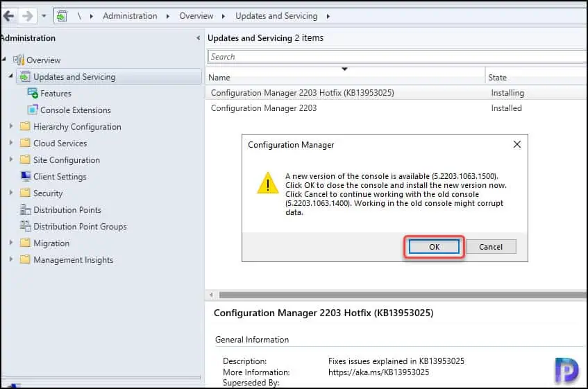Viewport: 588px width, 389px height.
Task: Sort by the Name column header
Action: (345, 77)
